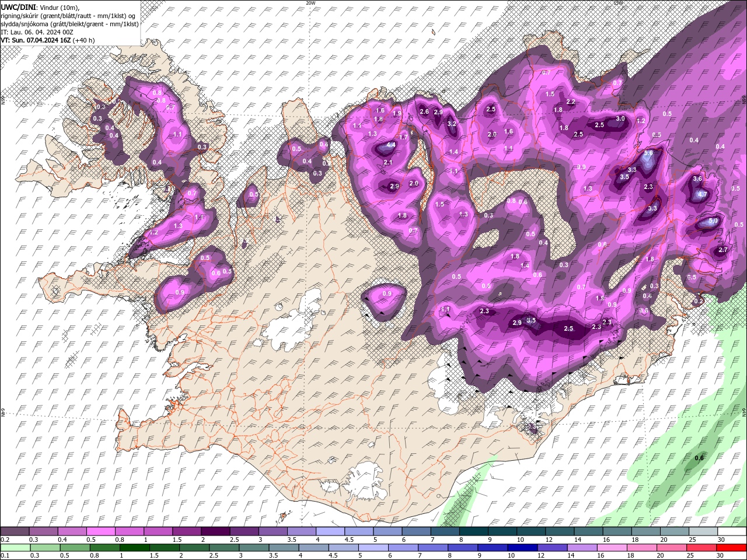This screenshot has height=560, width=747.
Task: Click the snow legend swatch between 8 and 9
Action: [x=474, y=531]
